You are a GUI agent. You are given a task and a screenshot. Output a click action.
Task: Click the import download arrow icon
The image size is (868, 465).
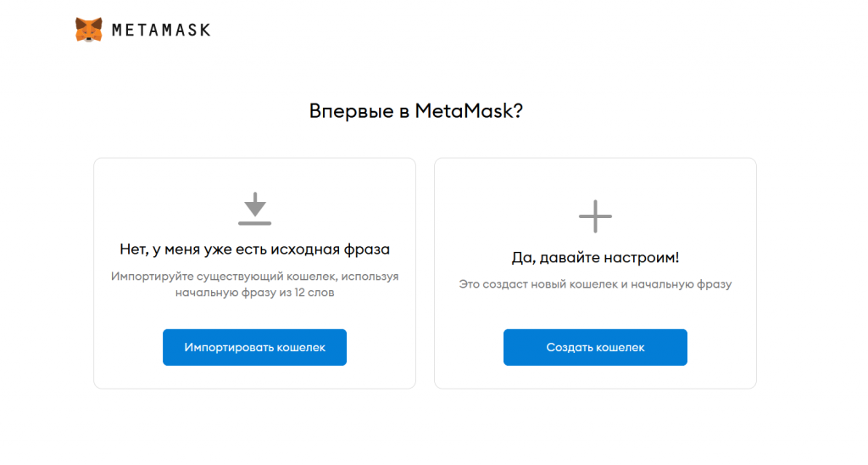(254, 204)
